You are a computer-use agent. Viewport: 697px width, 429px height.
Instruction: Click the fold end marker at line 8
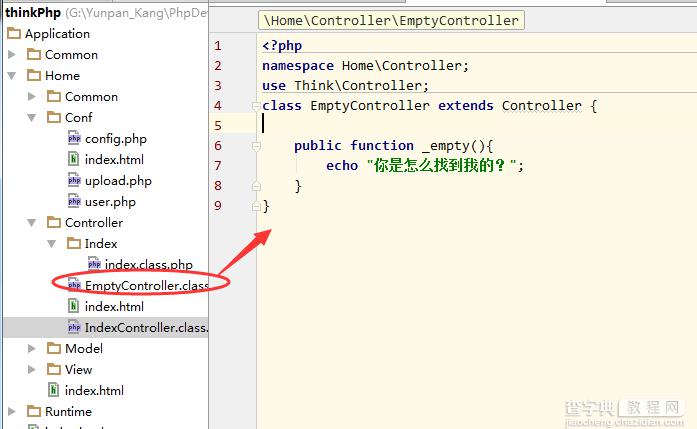click(256, 186)
